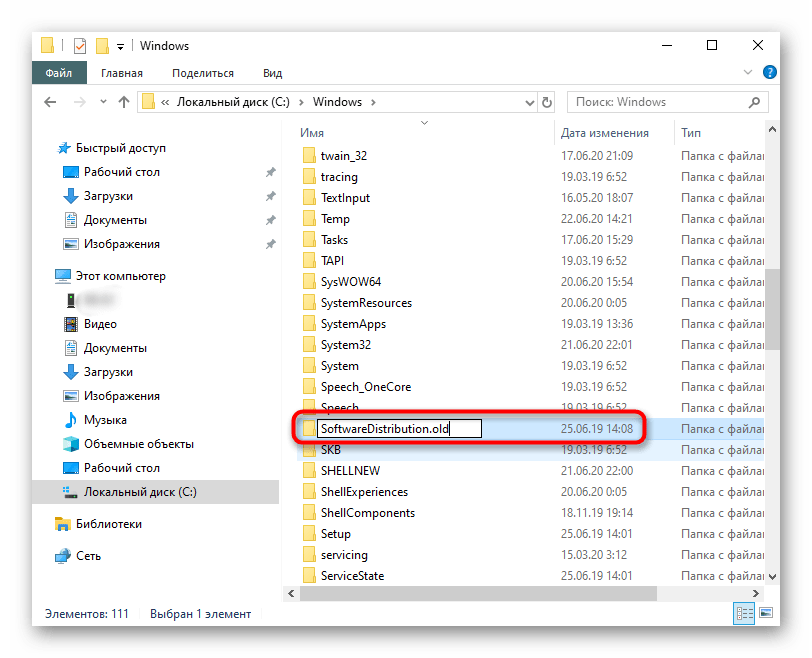This screenshot has width=812, height=658.
Task: Switch to details view icon in status bar
Action: pyautogui.click(x=745, y=613)
